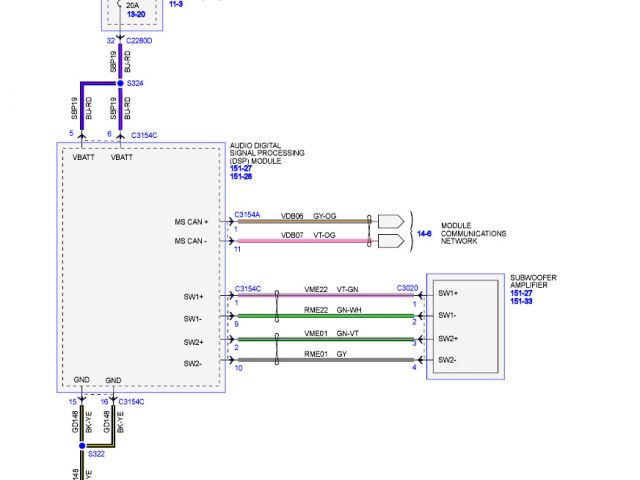Viewport: 640px width, 480px height.
Task: Click the MS CAN - network arrow symbol
Action: (391, 241)
